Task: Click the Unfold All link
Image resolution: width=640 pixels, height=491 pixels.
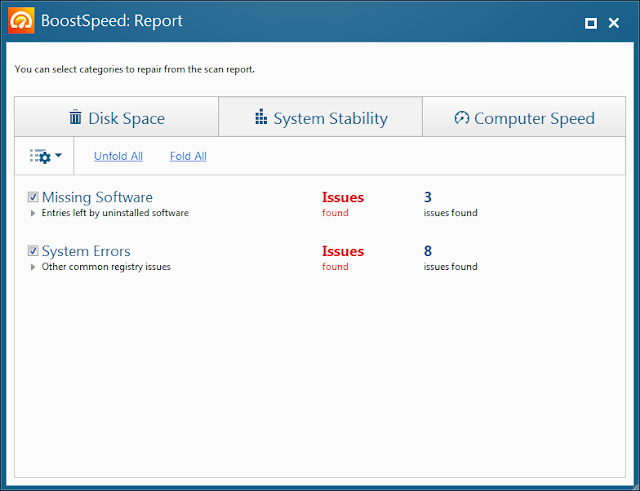Action: coord(118,156)
